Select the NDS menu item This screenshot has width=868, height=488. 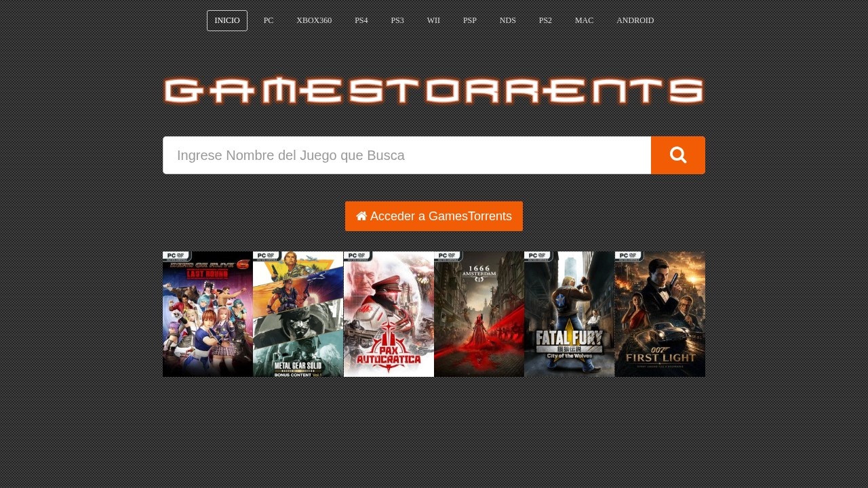coord(508,20)
